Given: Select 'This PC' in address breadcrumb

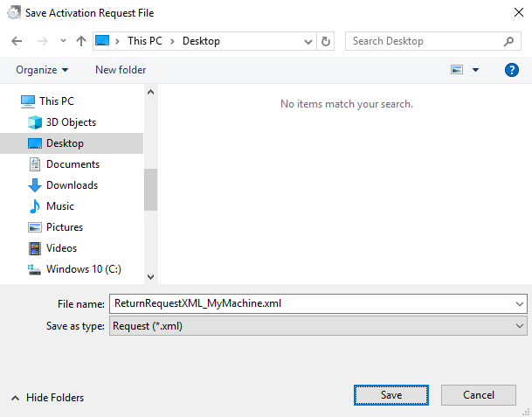Looking at the screenshot, I should pyautogui.click(x=145, y=41).
